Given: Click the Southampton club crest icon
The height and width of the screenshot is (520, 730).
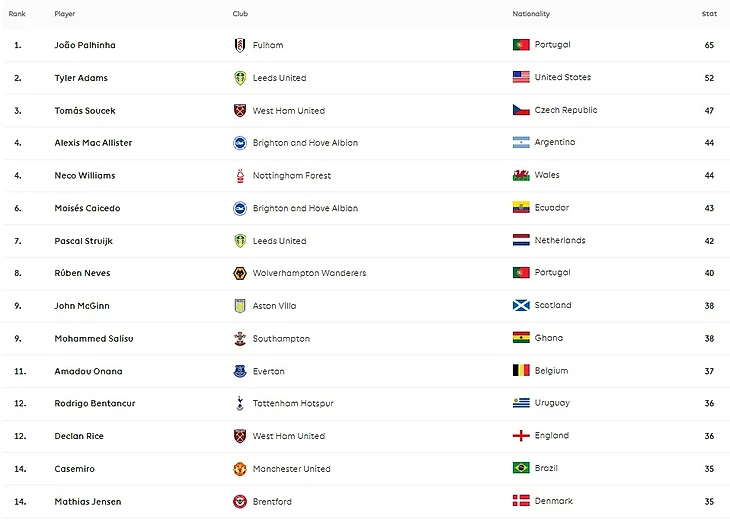Looking at the screenshot, I should pyautogui.click(x=239, y=339).
